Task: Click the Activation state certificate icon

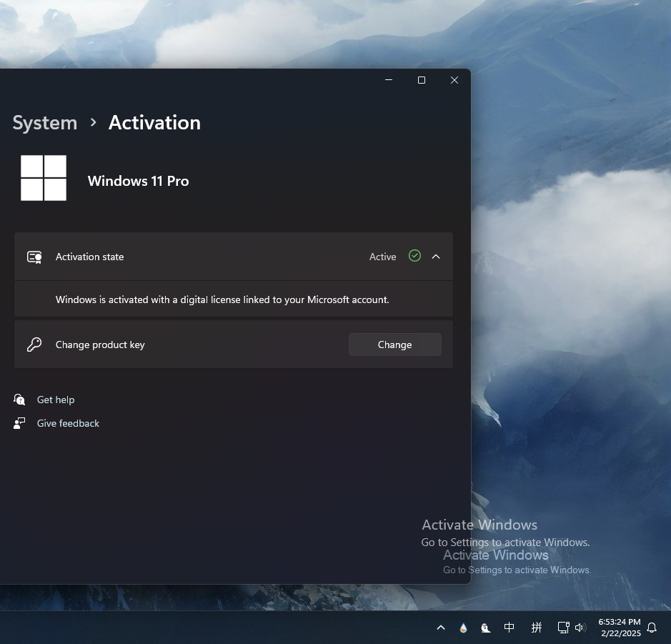Action: (34, 257)
